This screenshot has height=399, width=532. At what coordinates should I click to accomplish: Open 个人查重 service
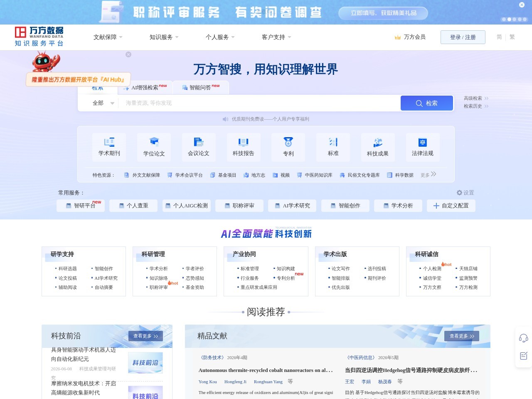(x=133, y=206)
